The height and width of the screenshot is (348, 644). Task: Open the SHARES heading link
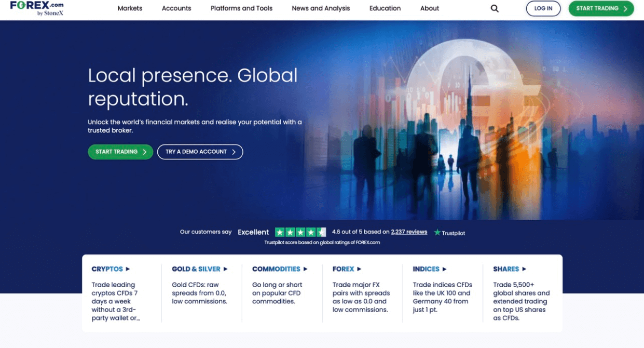pos(506,269)
